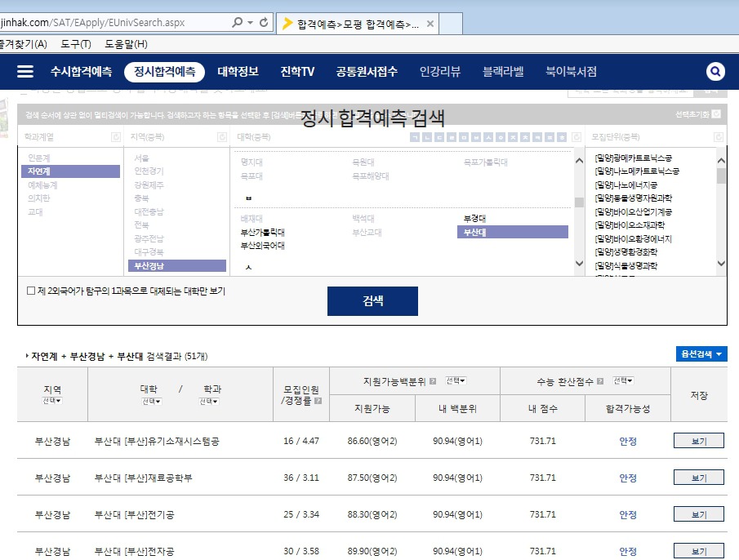Viewport: 739px width, 560px height.
Task: Open the hamburger menu in navy bar
Action: click(25, 72)
